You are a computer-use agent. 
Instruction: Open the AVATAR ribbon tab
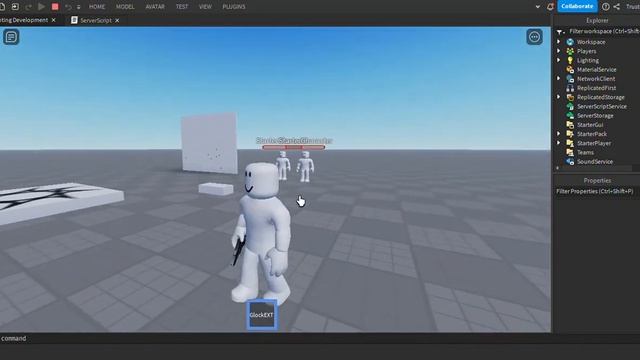point(155,7)
